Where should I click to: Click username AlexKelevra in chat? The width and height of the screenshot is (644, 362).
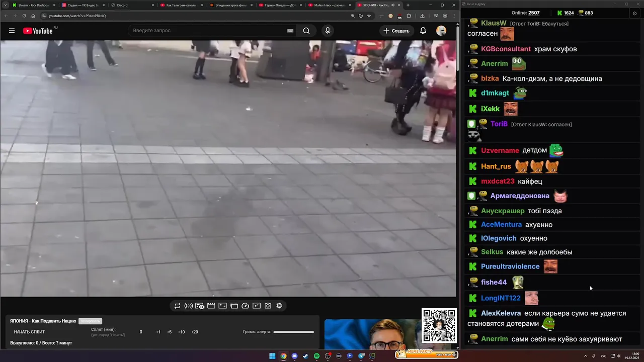(501, 313)
